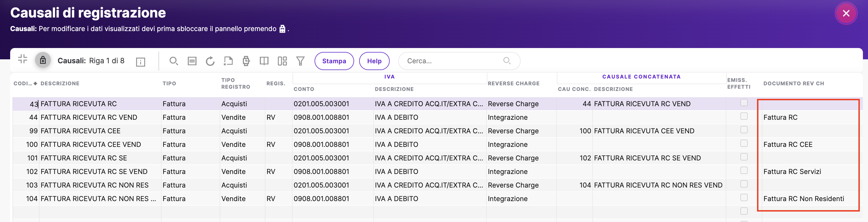
Task: Open the Help button
Action: [374, 61]
